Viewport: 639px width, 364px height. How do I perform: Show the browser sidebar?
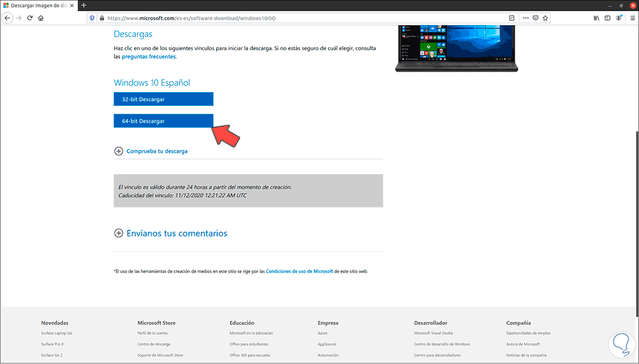point(607,18)
